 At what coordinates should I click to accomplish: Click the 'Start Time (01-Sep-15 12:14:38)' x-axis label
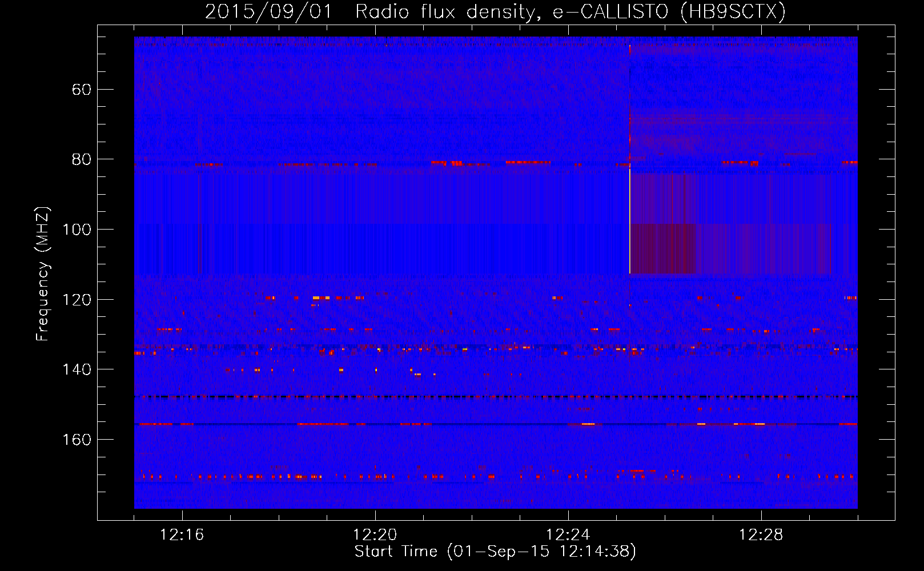coord(495,552)
